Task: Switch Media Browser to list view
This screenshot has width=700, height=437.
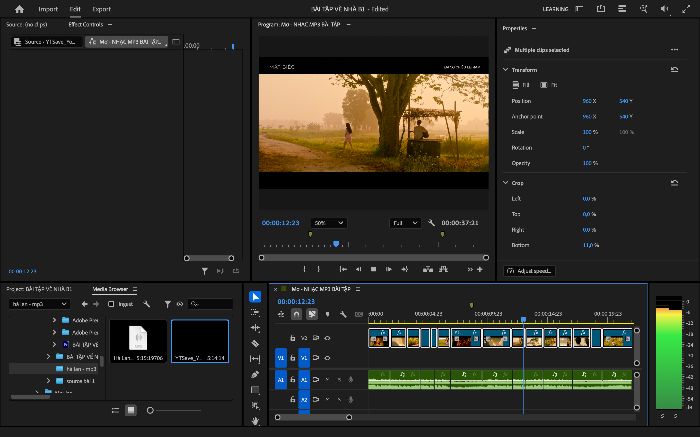Action: (x=115, y=410)
